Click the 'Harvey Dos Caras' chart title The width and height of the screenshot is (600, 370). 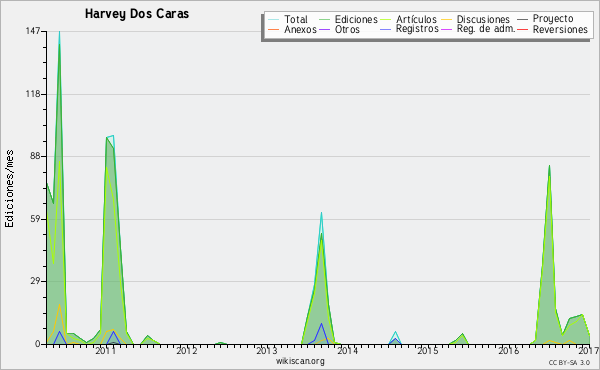pyautogui.click(x=137, y=14)
